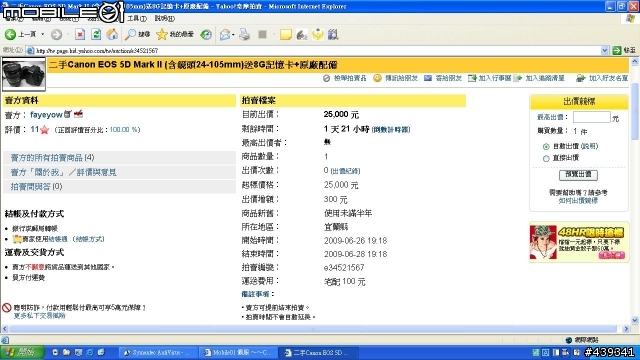The height and width of the screenshot is (360, 640).
Task: Click the gray Forward arrow button
Action: point(56,35)
